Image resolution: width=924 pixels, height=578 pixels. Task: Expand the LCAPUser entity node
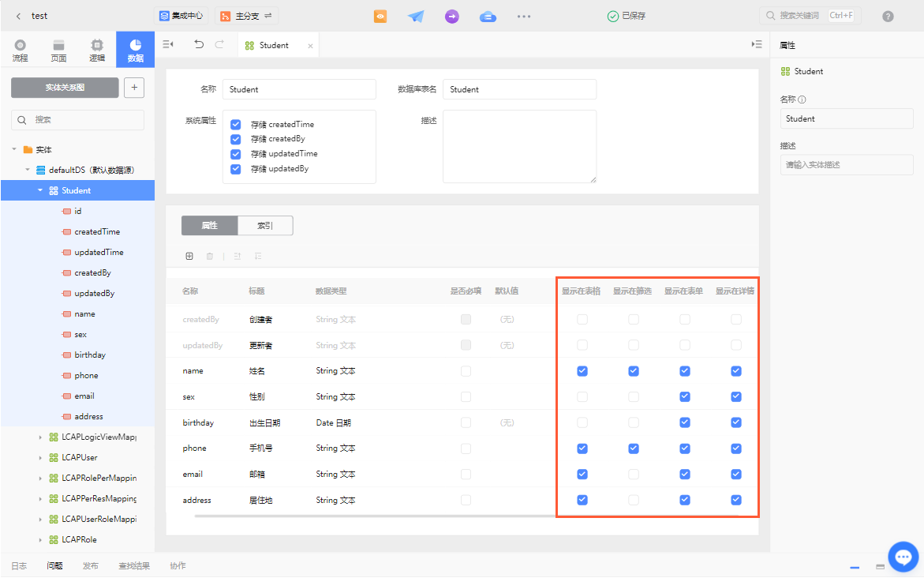(x=40, y=458)
